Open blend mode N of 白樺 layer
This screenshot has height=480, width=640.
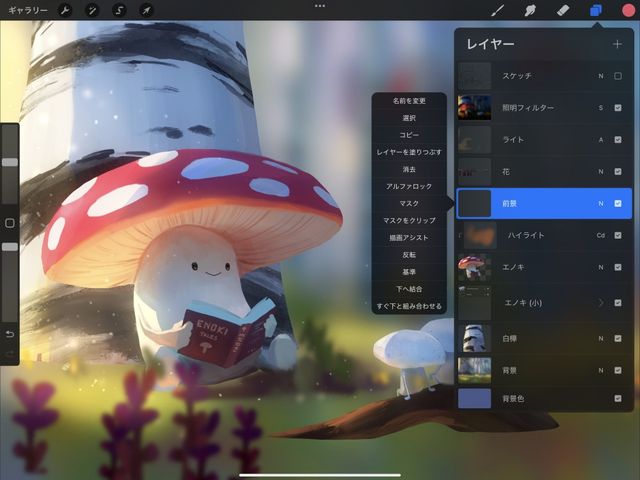pyautogui.click(x=601, y=338)
